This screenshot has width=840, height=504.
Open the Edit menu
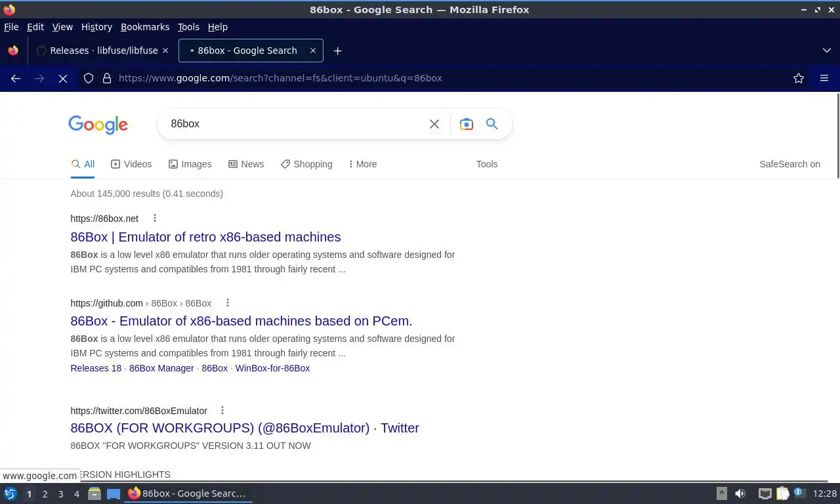click(35, 27)
